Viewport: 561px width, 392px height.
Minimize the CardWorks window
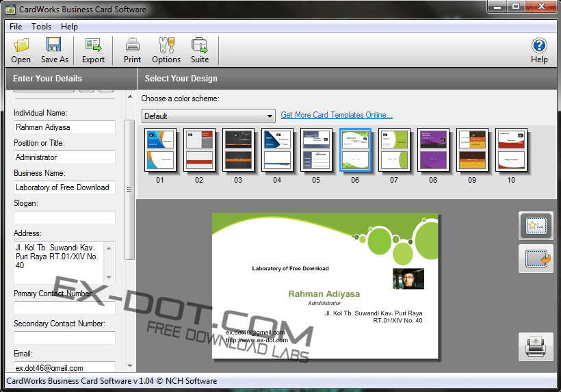(x=497, y=7)
